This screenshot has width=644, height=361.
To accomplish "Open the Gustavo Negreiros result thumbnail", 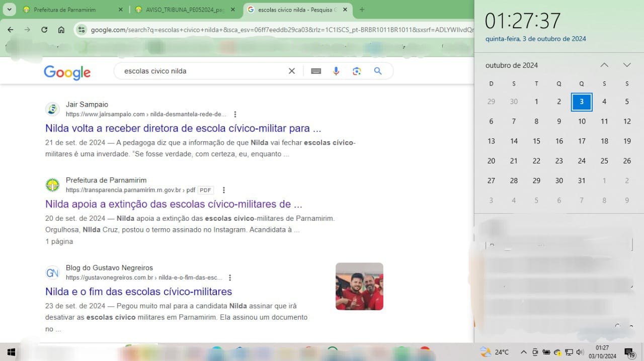I will [359, 286].
